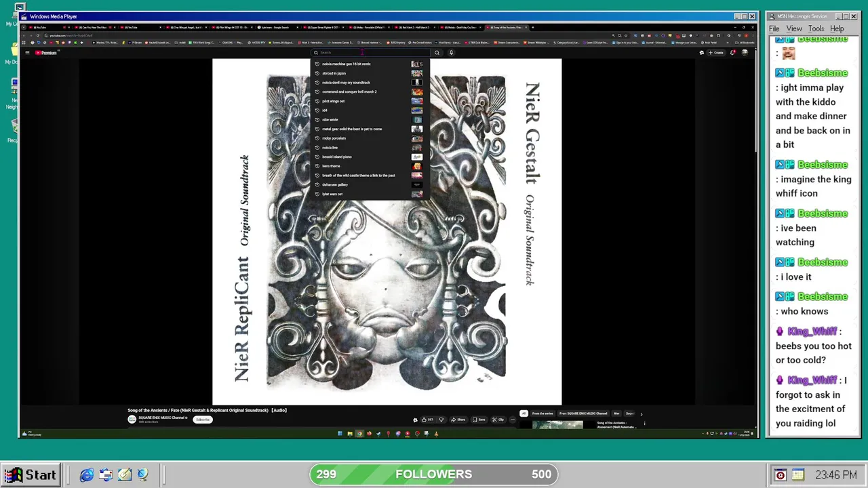
Task: Open the more actions three-dot menu
Action: 513,420
